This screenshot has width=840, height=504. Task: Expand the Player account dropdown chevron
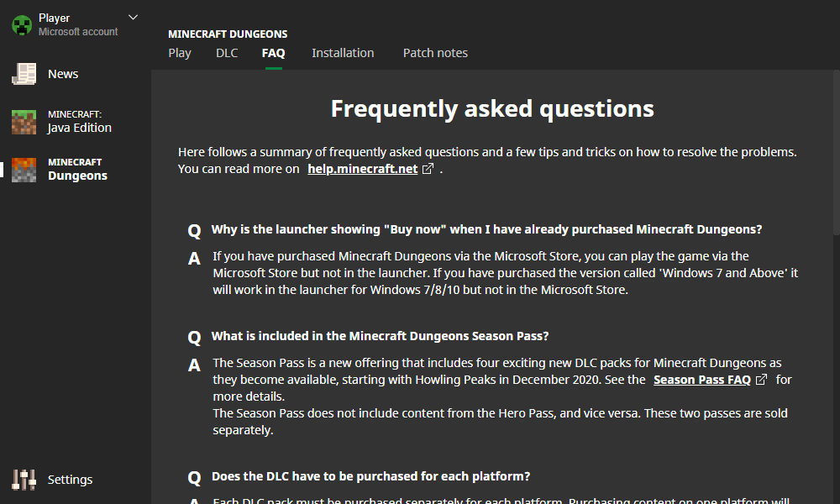point(134,18)
